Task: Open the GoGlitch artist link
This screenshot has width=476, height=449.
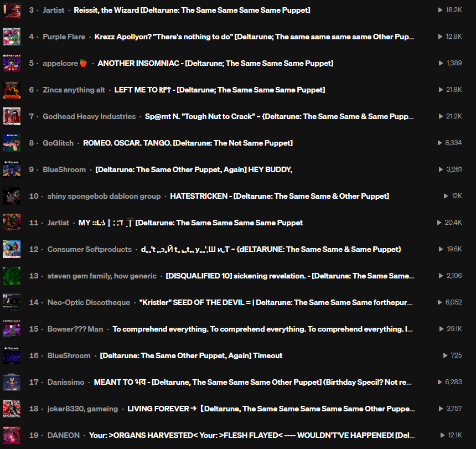Action: point(58,143)
